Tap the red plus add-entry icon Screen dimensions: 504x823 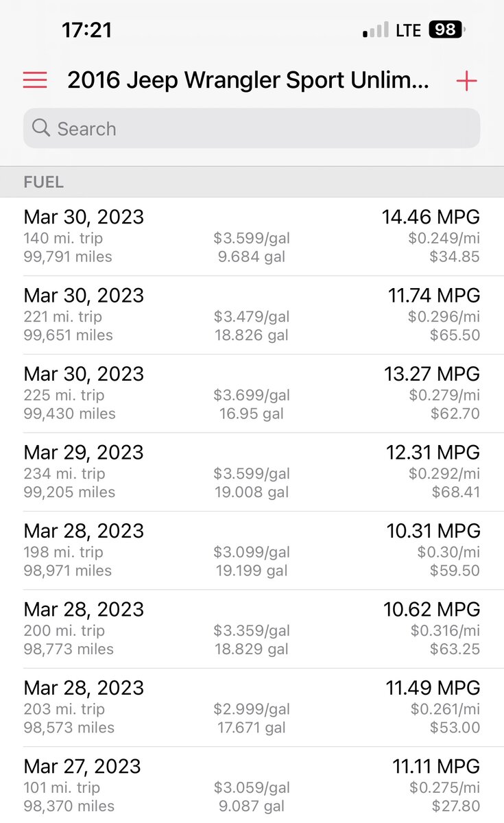(466, 81)
